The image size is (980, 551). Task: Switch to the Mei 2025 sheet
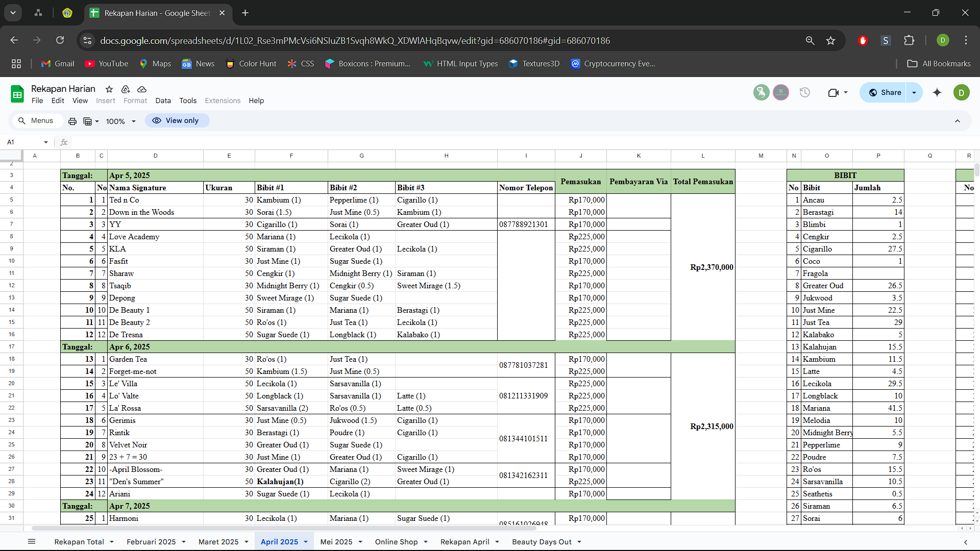click(x=336, y=542)
